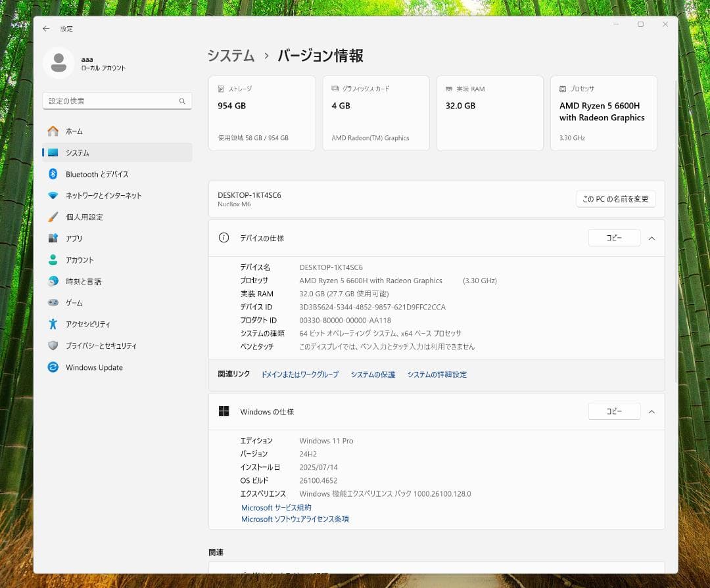Viewport: 710px width, 588px height.
Task: Open the Windows Update icon
Action: click(x=53, y=367)
